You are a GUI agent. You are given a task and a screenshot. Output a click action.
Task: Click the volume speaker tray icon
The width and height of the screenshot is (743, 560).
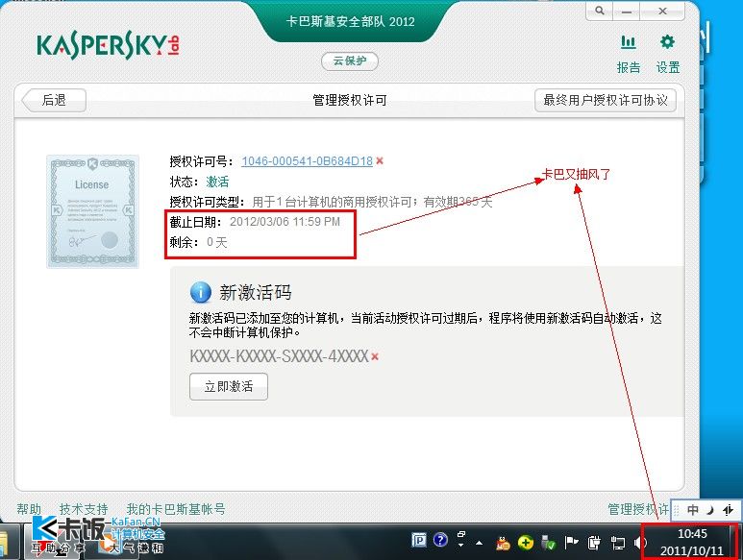(x=640, y=543)
